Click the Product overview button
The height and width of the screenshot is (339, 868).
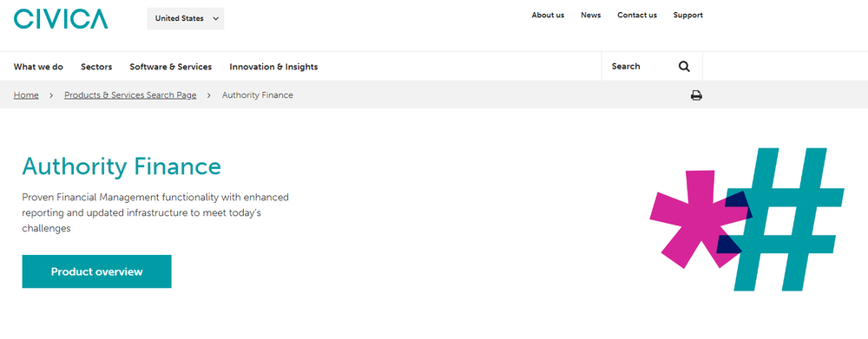coord(97,271)
